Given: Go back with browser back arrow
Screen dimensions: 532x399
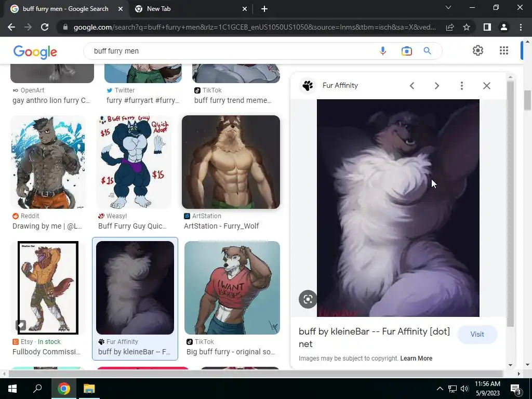Looking at the screenshot, I should [x=11, y=27].
